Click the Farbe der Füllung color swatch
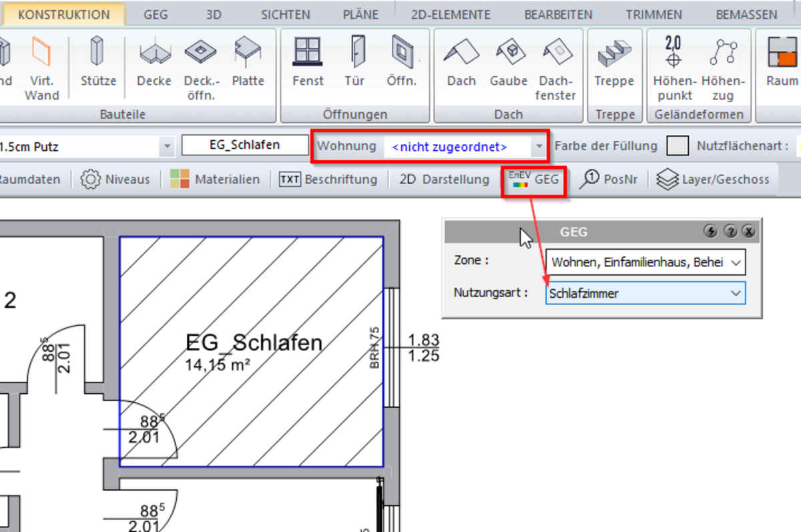 pyautogui.click(x=678, y=146)
